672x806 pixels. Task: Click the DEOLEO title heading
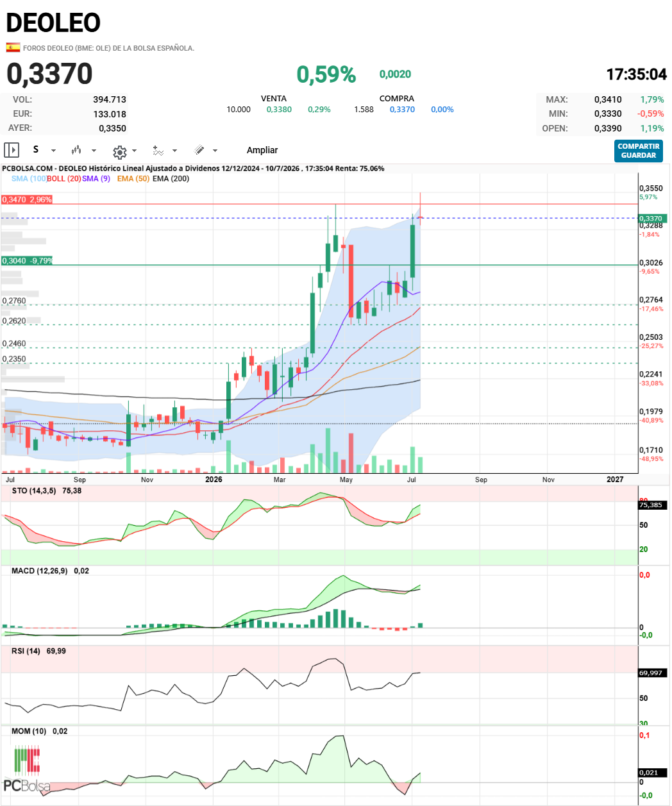pyautogui.click(x=53, y=23)
